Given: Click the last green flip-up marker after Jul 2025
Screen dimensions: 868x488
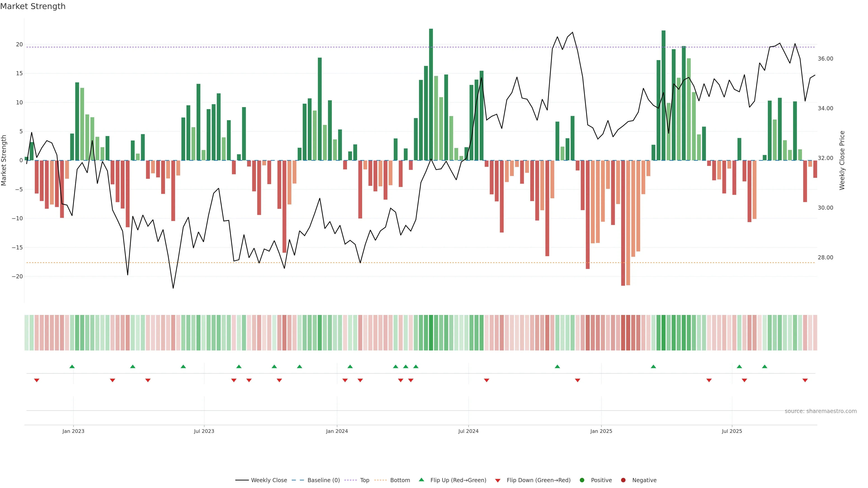Looking at the screenshot, I should coord(764,366).
